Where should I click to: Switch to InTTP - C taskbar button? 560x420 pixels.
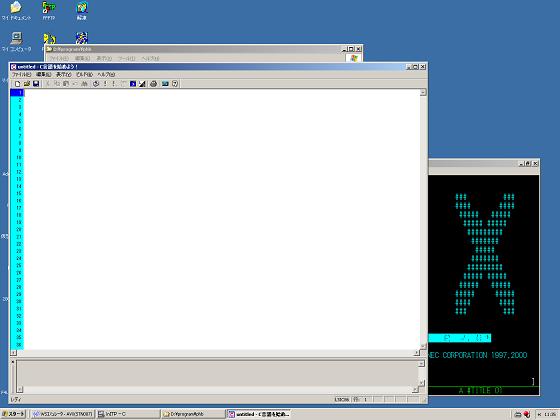(x=128, y=414)
